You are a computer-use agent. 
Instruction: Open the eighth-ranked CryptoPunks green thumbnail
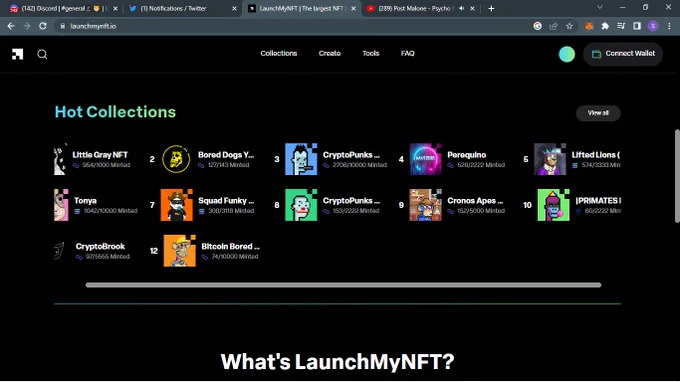tap(301, 205)
